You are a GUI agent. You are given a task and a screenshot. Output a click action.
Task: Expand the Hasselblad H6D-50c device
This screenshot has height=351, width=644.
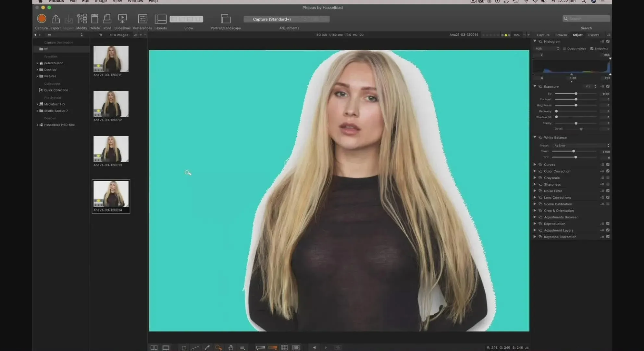(37, 125)
